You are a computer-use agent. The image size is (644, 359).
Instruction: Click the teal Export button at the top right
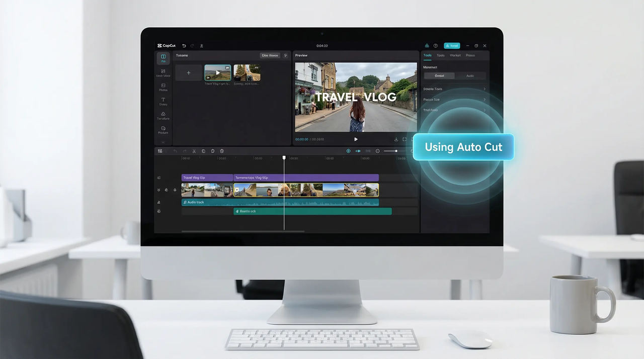coord(452,46)
